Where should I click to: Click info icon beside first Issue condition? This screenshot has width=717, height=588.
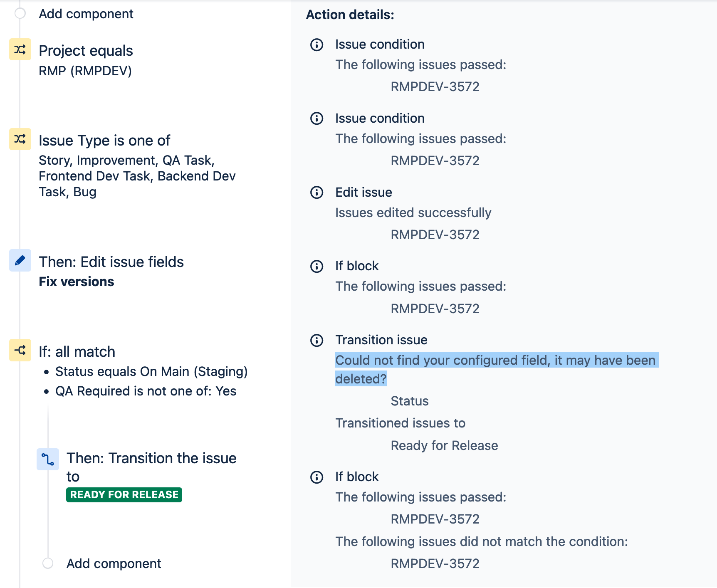pos(317,44)
